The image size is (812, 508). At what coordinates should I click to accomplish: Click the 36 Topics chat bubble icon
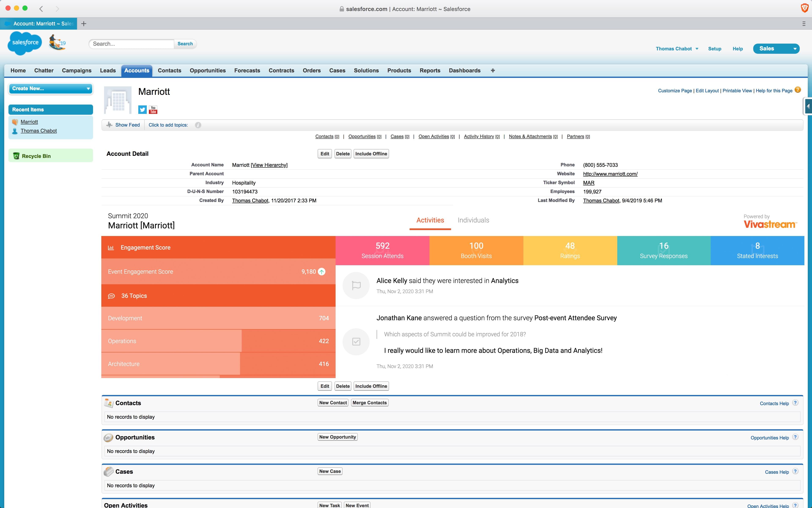pos(111,296)
